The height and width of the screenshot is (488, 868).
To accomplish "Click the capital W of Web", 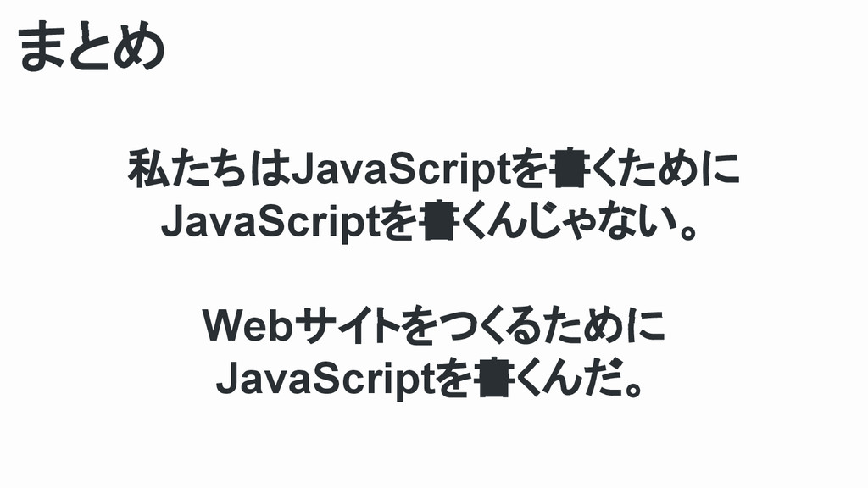I will (224, 326).
